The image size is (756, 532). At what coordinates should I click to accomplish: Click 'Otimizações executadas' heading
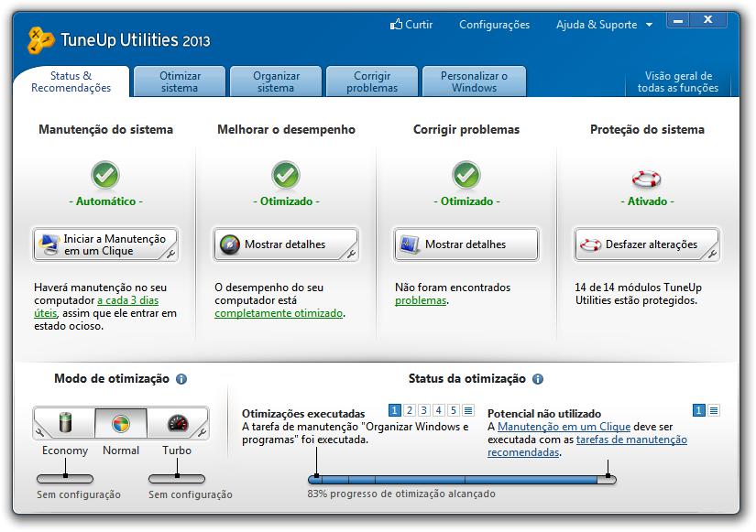click(303, 414)
